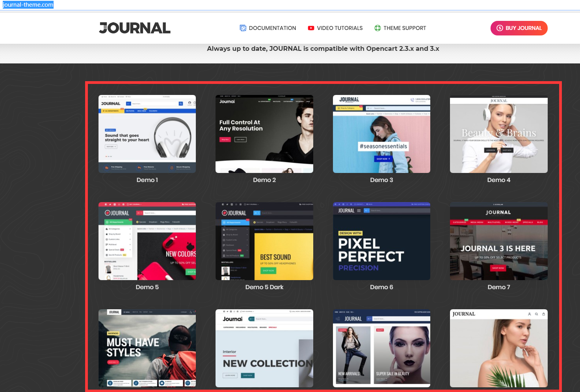Open Demo 5 New Colors thumbnail
580x392 pixels.
coord(147,241)
